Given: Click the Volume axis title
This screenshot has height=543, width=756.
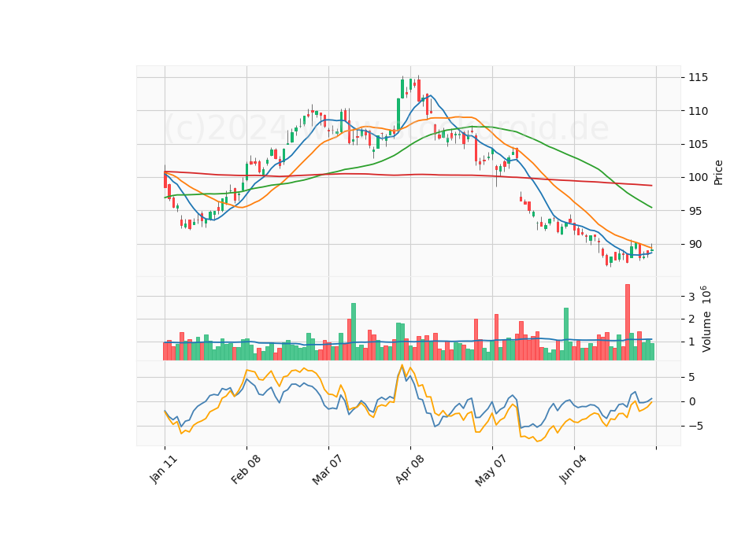Looking at the screenshot, I should 706,319.
